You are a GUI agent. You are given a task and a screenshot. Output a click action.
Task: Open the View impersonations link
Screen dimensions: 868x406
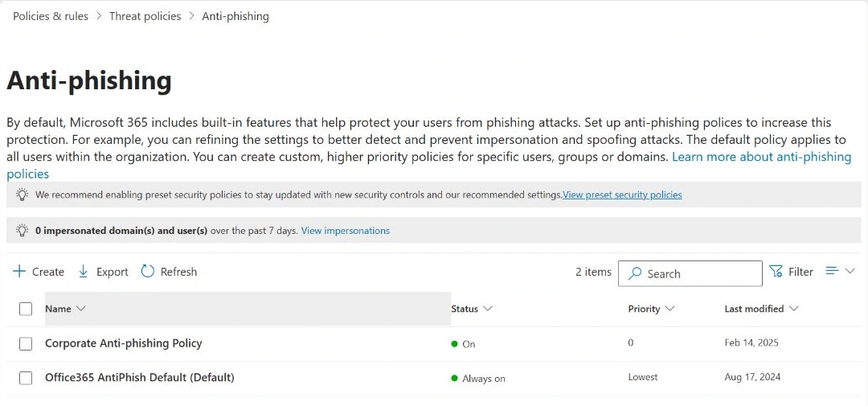346,231
